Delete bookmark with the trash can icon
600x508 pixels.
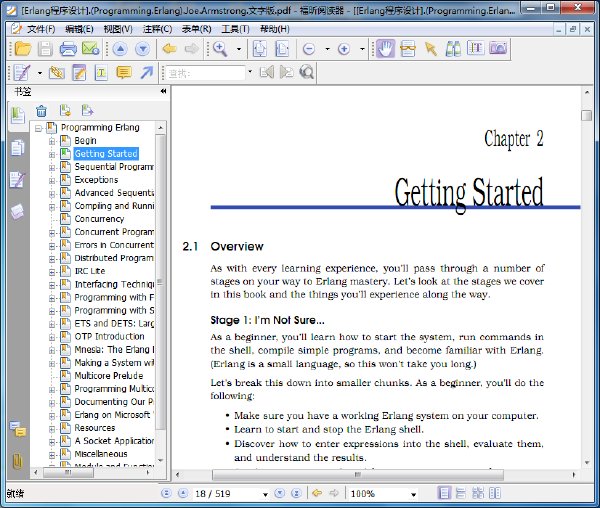pyautogui.click(x=41, y=111)
